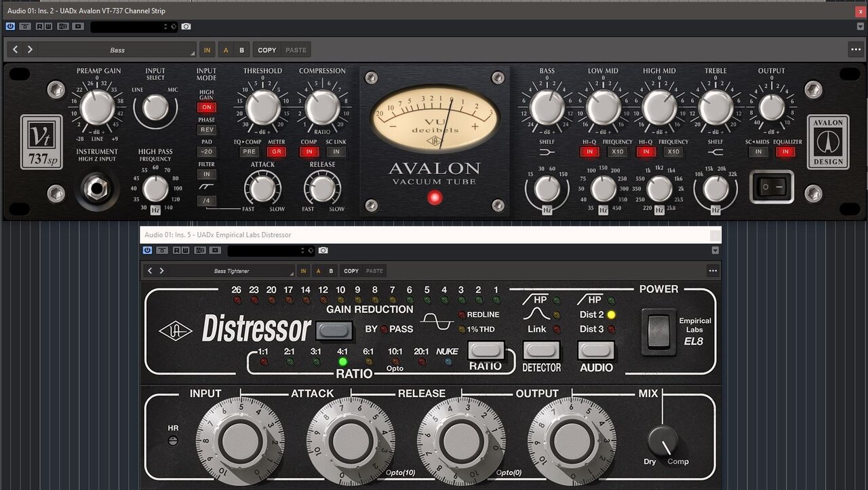Open Avalon plugin three-dot options menu
This screenshot has height=490, width=868.
click(855, 50)
